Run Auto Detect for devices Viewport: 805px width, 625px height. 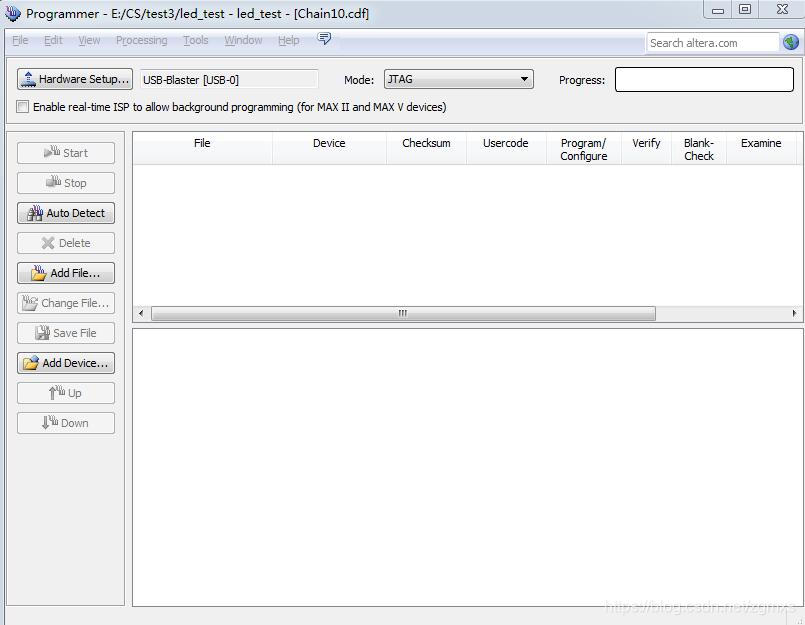coord(66,213)
